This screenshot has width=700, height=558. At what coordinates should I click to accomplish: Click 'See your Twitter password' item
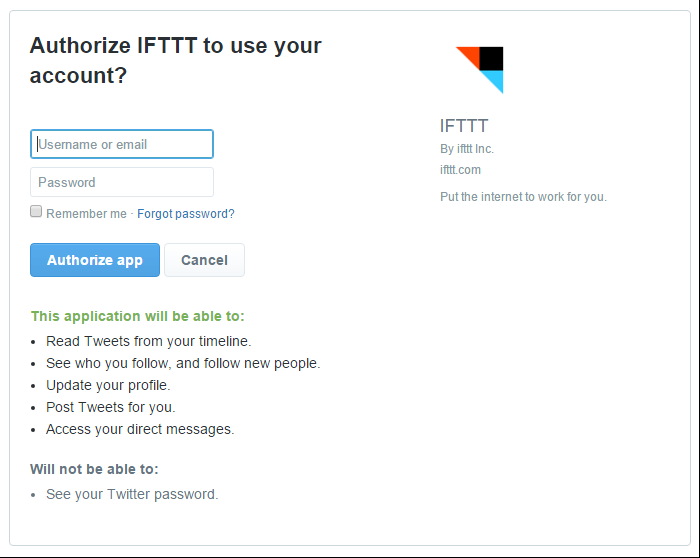click(x=132, y=494)
